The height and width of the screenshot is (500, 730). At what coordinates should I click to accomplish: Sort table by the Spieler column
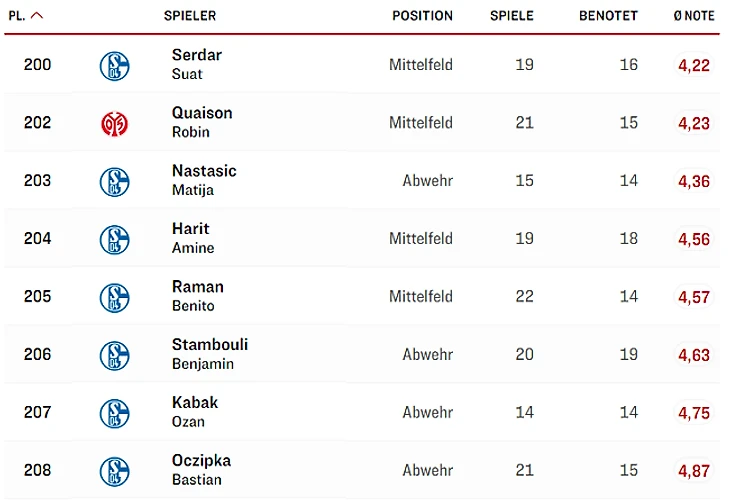point(190,16)
